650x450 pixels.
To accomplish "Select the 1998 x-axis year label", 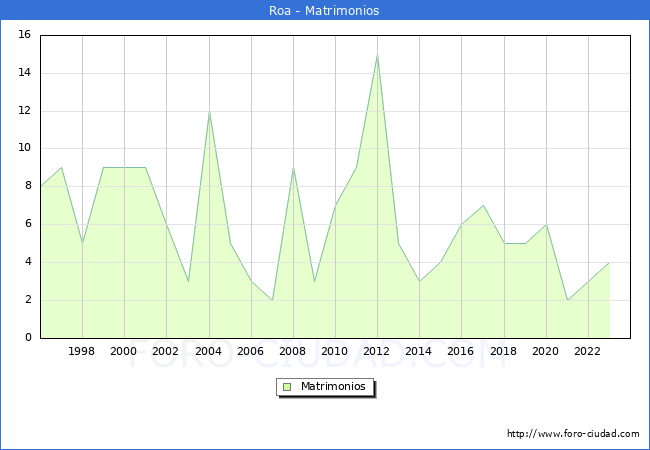I will coord(82,351).
